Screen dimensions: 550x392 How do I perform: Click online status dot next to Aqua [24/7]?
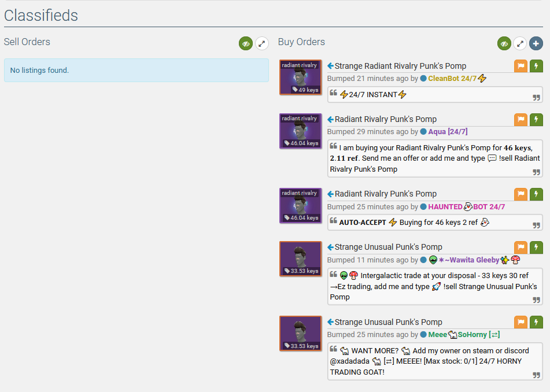click(x=423, y=132)
